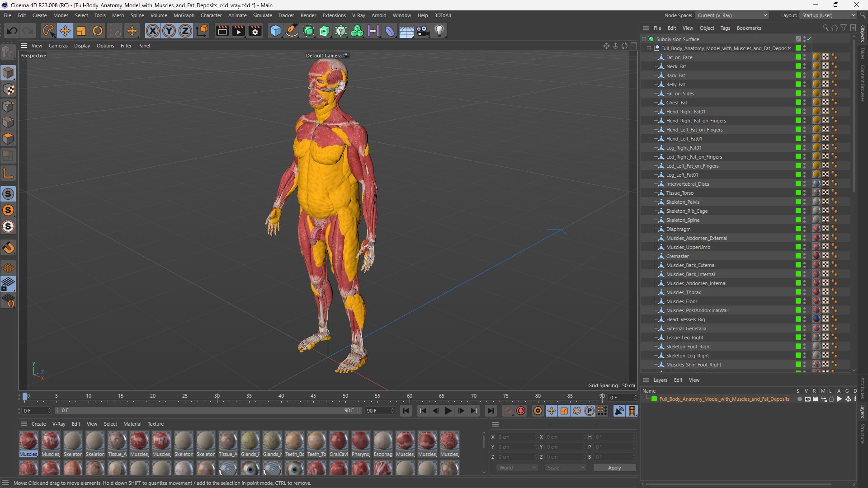Select Texture mode checkered icon
Screen dimensions: 868x488
click(8, 89)
